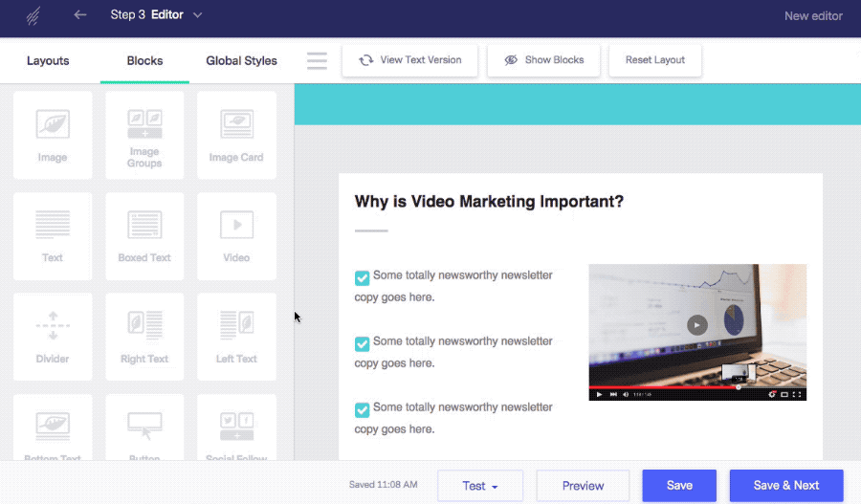
Task: Open the hamburger menu icon
Action: click(317, 60)
